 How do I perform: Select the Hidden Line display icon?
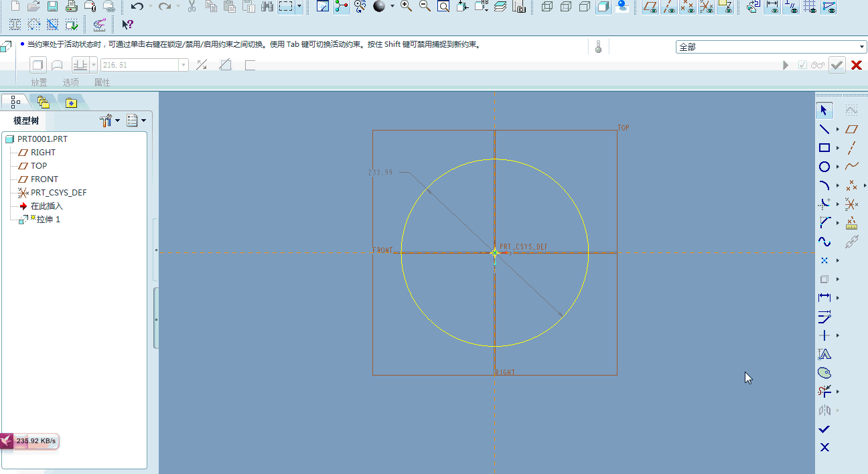click(x=566, y=7)
